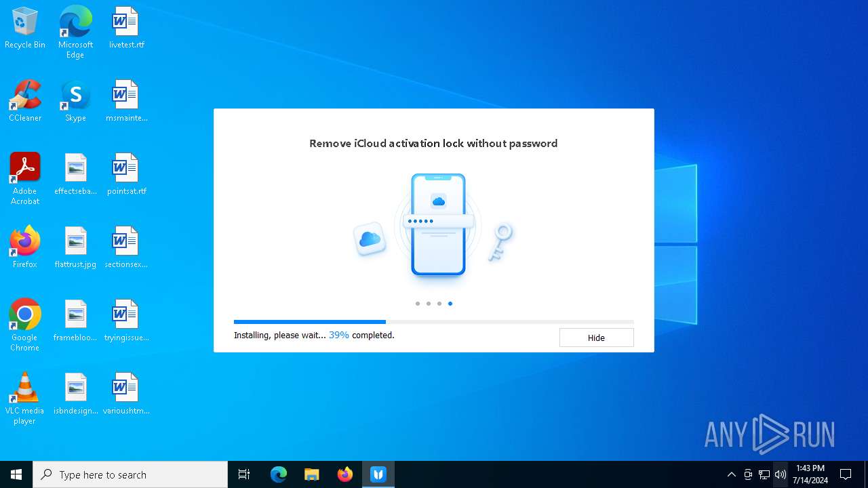Select flattrust.jpg image file
The image size is (868, 488).
click(x=75, y=248)
